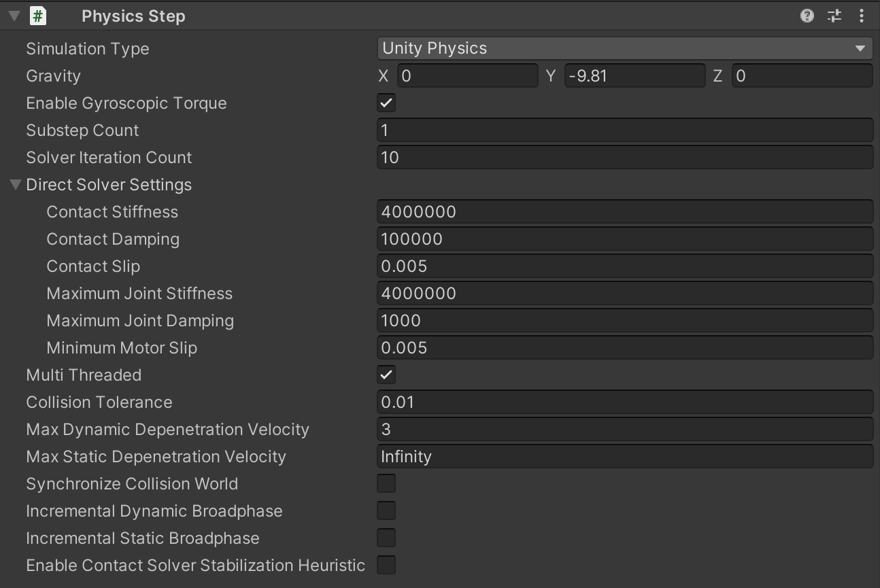Click the Simulation Type label
The height and width of the screenshot is (588, 880).
pyautogui.click(x=88, y=49)
